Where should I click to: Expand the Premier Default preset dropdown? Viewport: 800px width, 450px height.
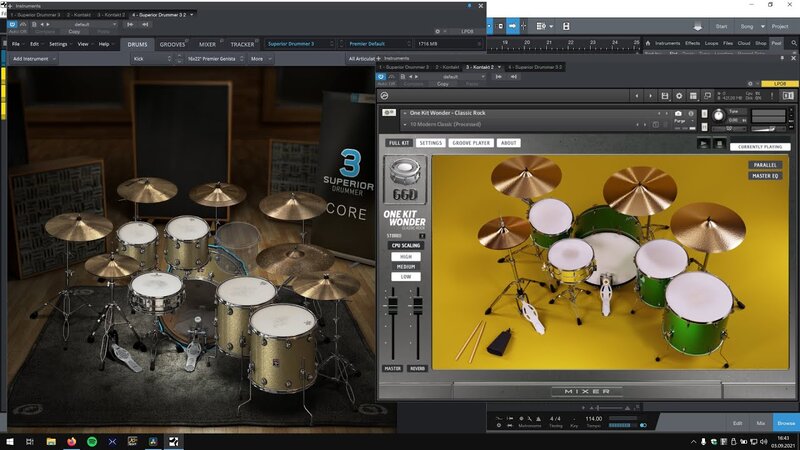(375, 44)
